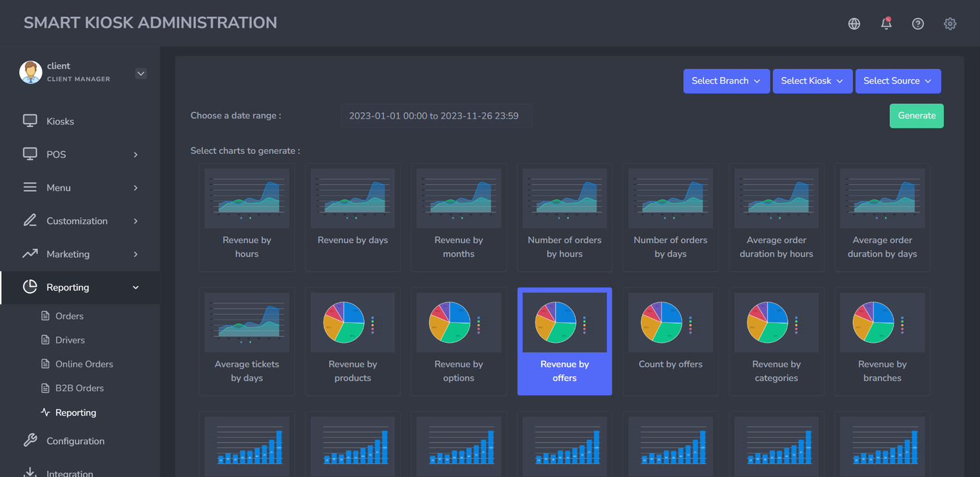Select the Average tickets by days chart
Screen dimensions: 980x477
pos(247,341)
